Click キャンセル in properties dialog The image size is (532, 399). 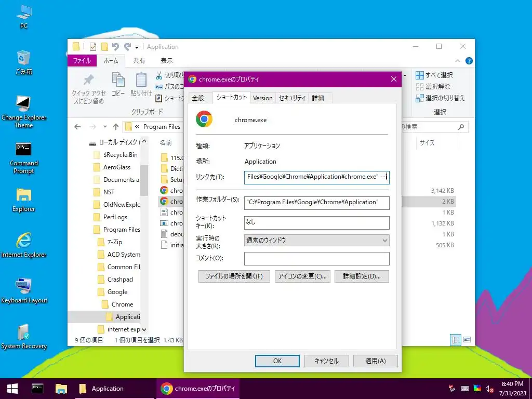pos(326,361)
